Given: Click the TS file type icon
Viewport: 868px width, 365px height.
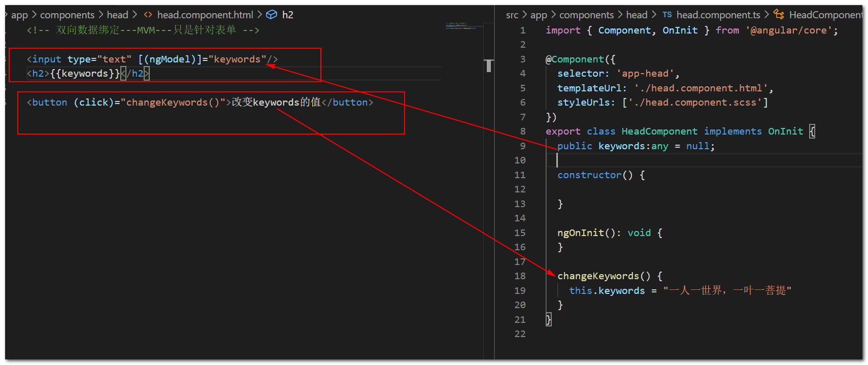Looking at the screenshot, I should (x=667, y=15).
